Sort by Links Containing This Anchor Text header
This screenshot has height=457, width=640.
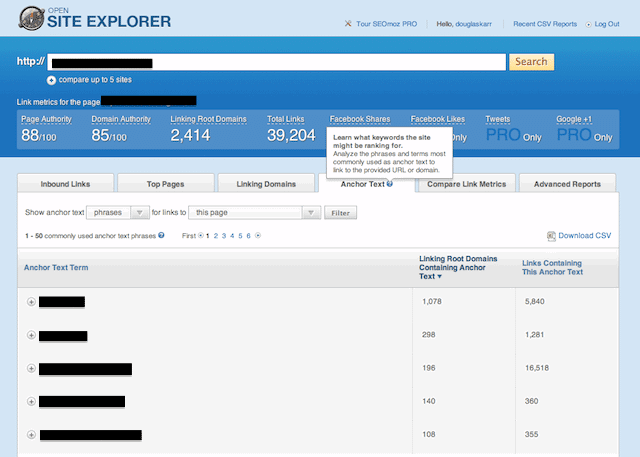(552, 268)
